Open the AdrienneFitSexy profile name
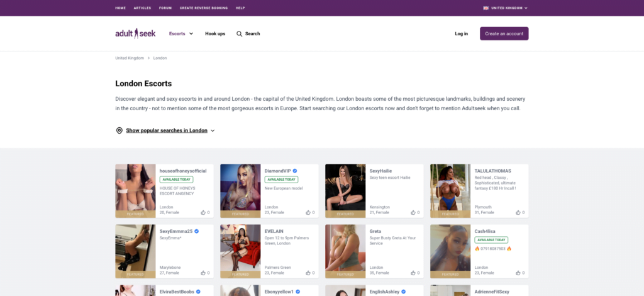Screen dimensions: 644x296 [492, 292]
